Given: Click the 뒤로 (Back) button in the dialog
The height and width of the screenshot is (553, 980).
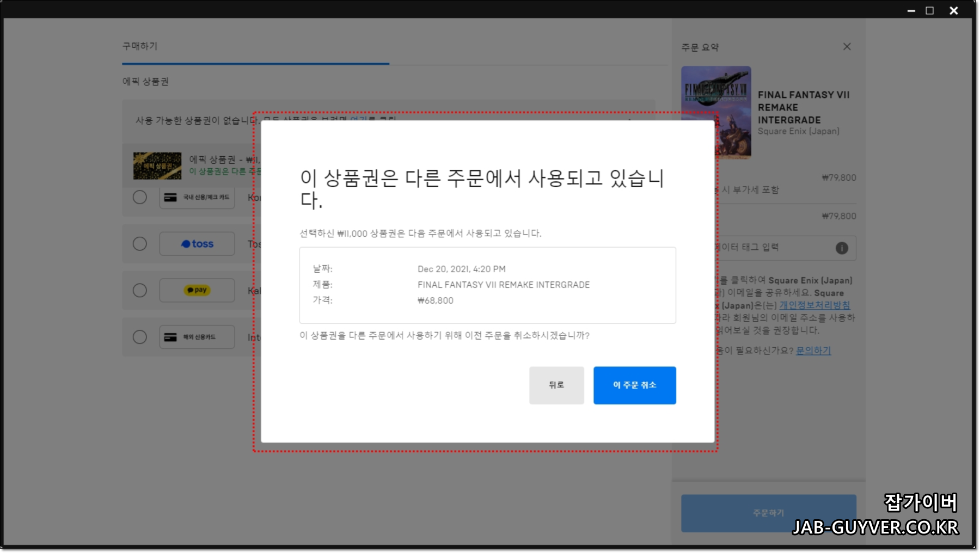Looking at the screenshot, I should point(556,385).
